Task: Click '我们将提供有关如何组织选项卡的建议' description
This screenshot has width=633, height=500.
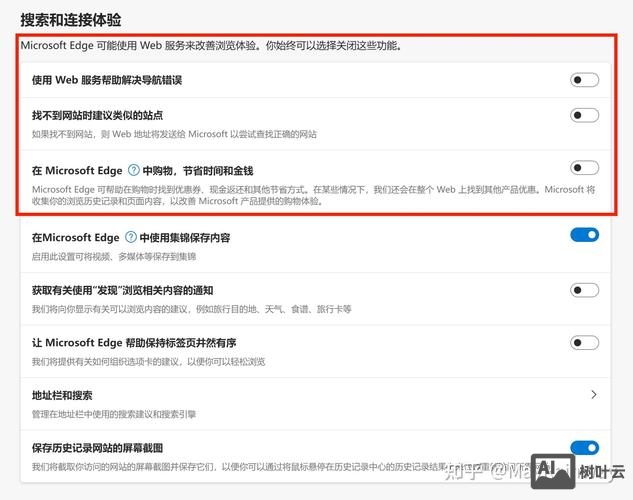Action: click(x=149, y=362)
